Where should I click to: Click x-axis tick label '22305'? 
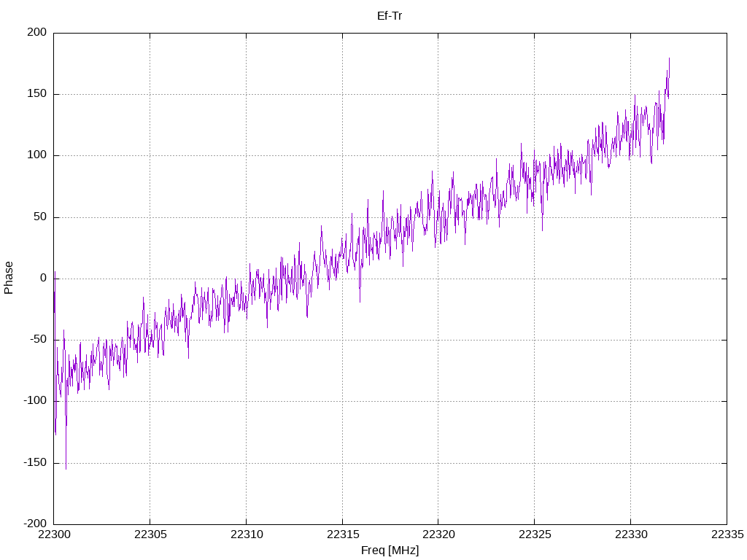(x=150, y=534)
